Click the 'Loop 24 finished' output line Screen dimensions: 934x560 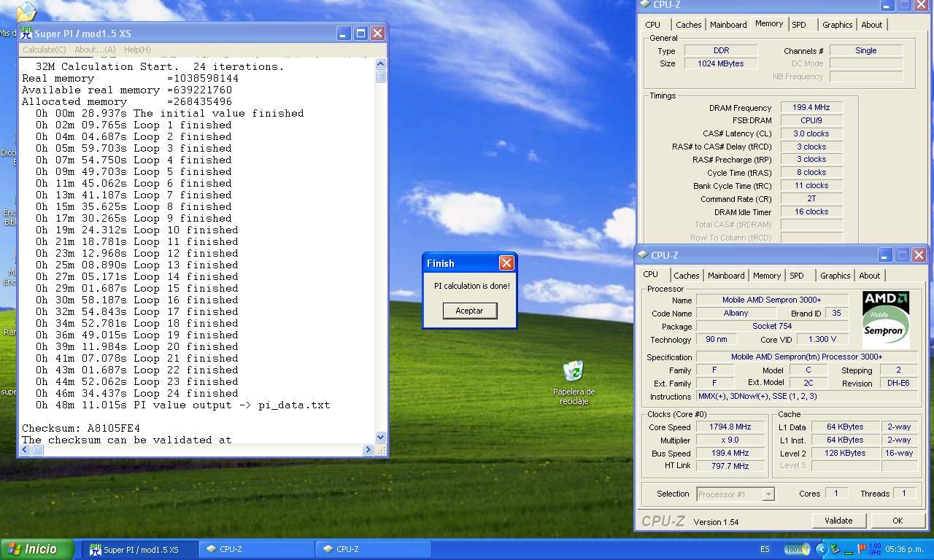[136, 393]
